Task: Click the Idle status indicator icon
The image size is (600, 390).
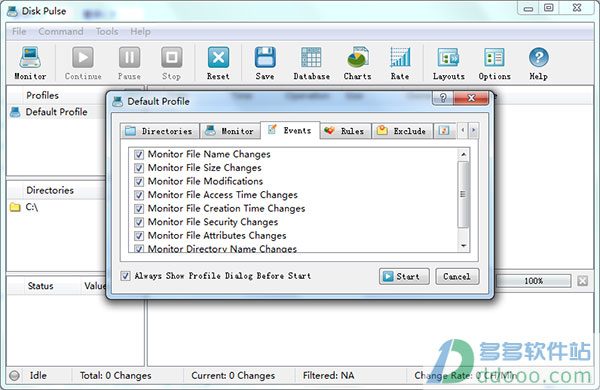Action: 15,375
